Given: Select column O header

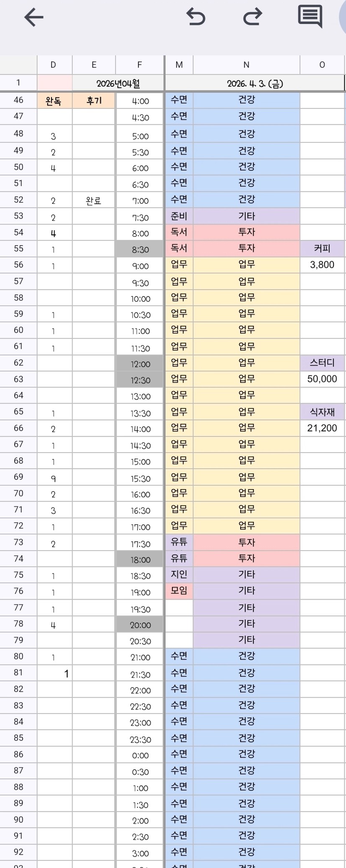Looking at the screenshot, I should tap(322, 64).
